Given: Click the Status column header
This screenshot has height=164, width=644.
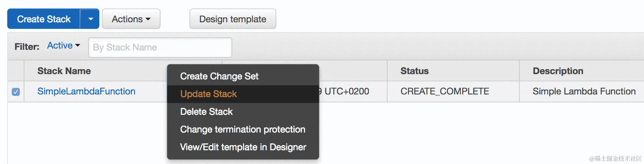Looking at the screenshot, I should coord(414,71).
